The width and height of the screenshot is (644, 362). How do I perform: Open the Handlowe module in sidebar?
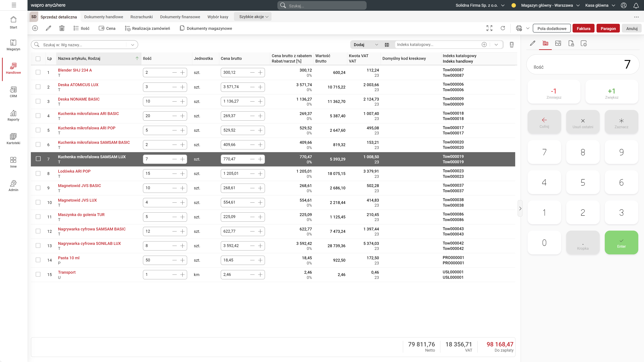point(13,68)
